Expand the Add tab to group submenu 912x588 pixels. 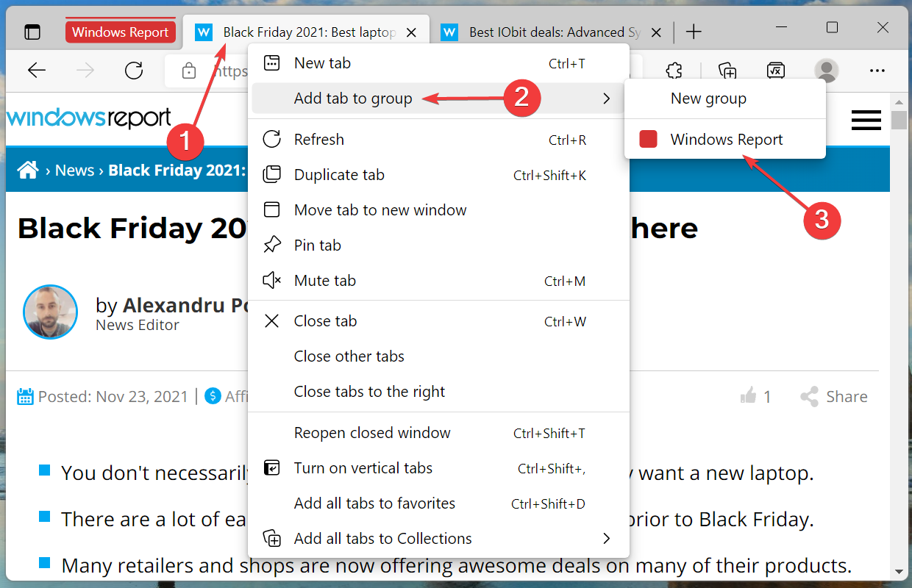[x=439, y=98]
